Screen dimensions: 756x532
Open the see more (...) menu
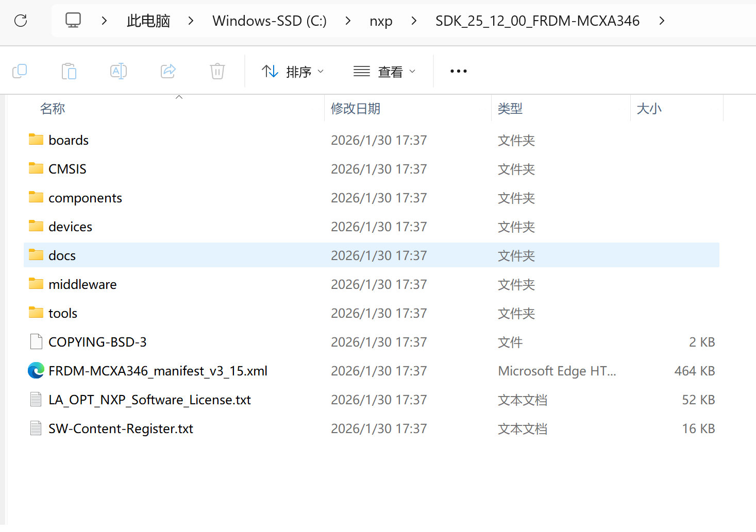click(x=458, y=71)
